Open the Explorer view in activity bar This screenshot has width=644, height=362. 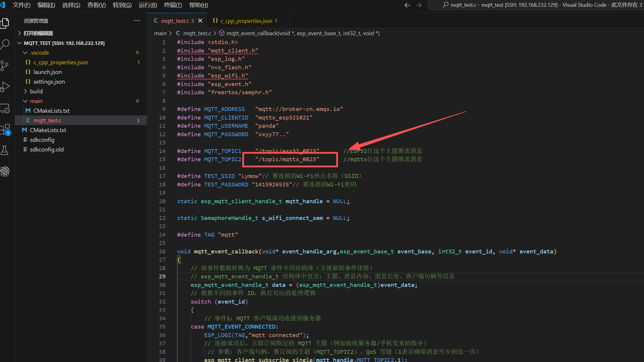pyautogui.click(x=5, y=23)
